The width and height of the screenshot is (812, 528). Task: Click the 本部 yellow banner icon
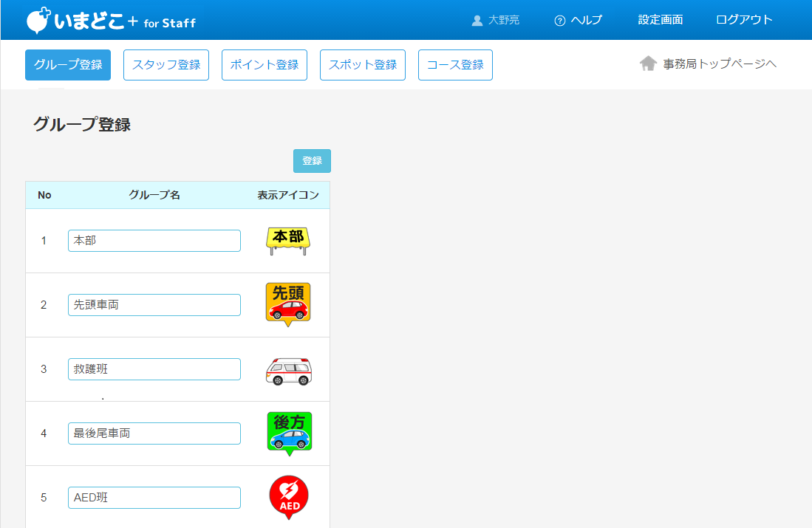coord(288,241)
